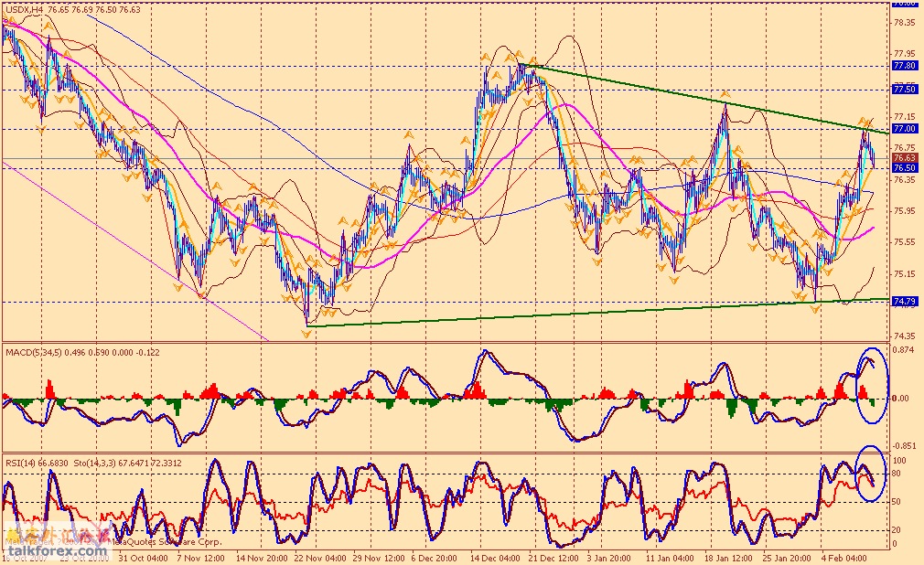Click the 75.95 price axis value
924x565 pixels.
click(x=905, y=210)
